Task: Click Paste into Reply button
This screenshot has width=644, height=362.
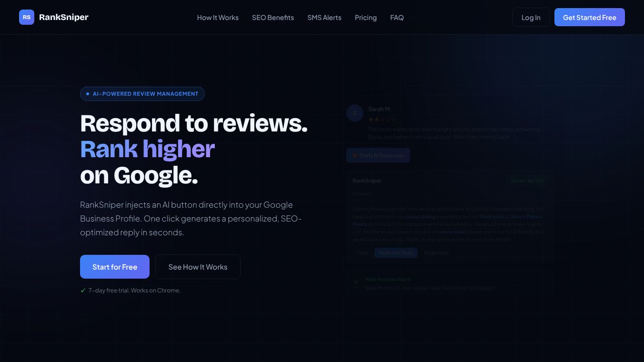Action: [x=396, y=253]
